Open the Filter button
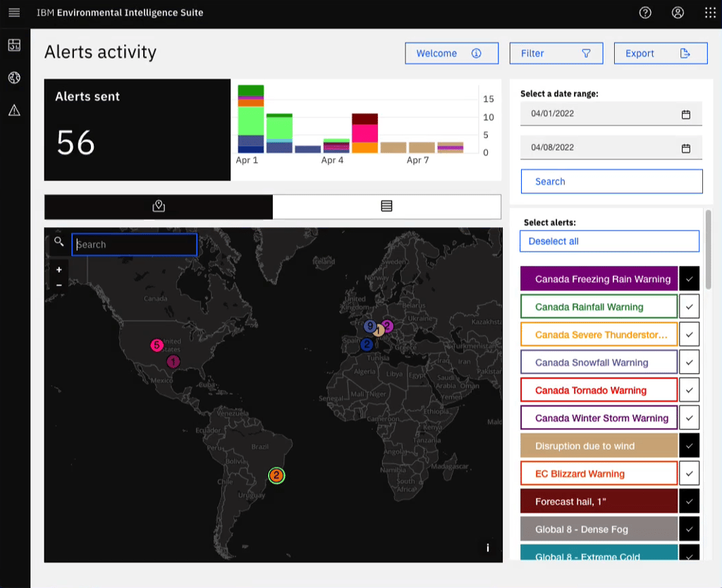 click(556, 54)
